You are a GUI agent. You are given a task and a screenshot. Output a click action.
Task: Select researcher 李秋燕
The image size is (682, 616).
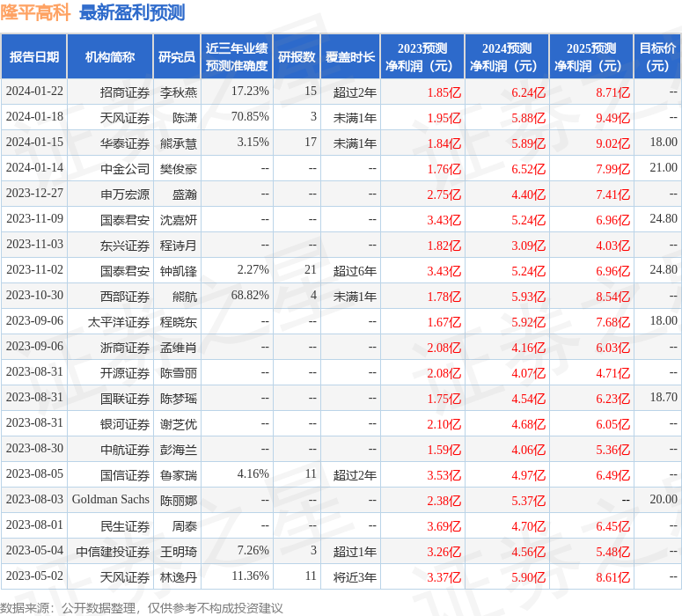(x=179, y=92)
